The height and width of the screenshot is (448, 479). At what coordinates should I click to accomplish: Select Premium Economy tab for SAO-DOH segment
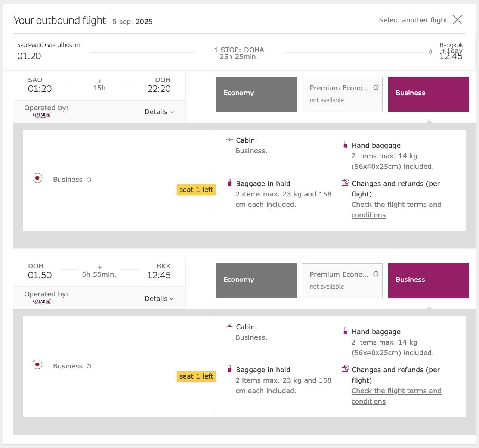click(342, 94)
